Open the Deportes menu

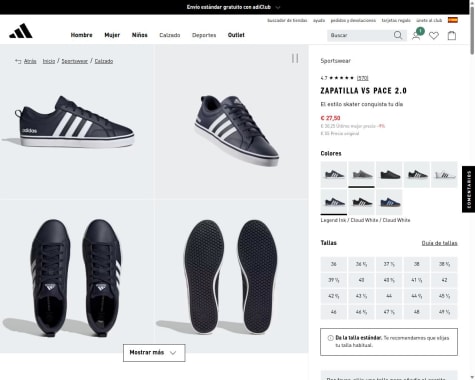(204, 35)
